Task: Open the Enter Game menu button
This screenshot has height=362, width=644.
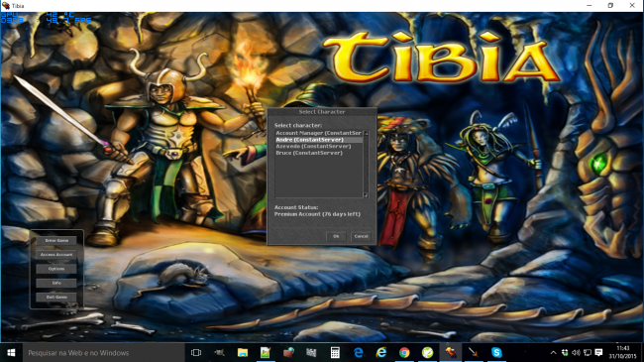Action: pyautogui.click(x=56, y=241)
